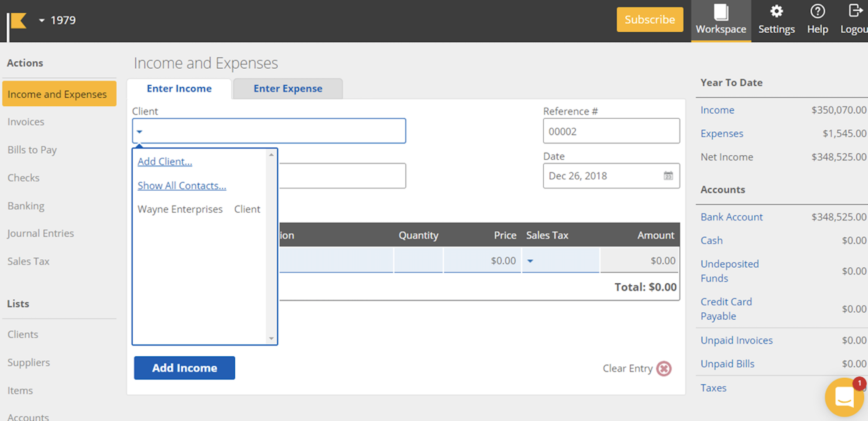Switch to the Enter Expense tab
Viewport: 868px width, 421px height.
pyautogui.click(x=288, y=89)
